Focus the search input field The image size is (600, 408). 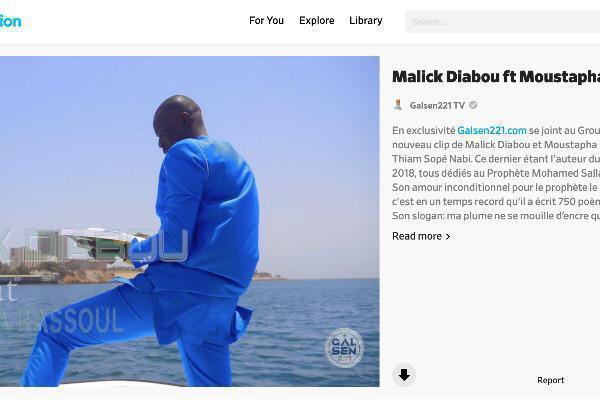(x=502, y=22)
